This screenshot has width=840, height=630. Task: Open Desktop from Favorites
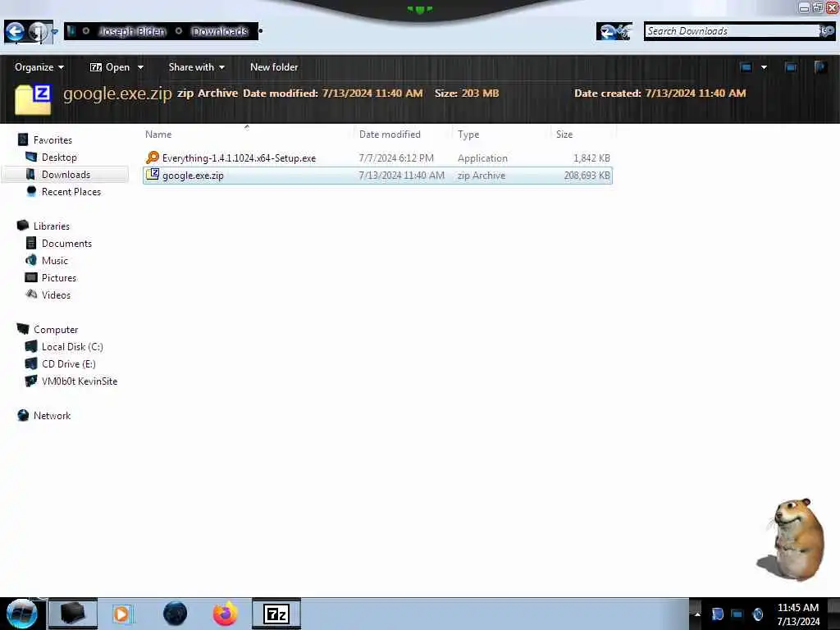(59, 157)
